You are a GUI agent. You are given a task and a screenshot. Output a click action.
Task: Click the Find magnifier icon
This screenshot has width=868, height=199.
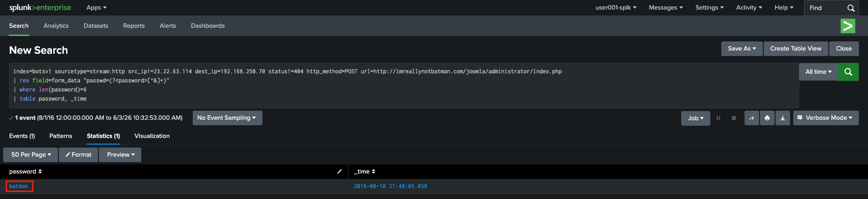pos(851,8)
